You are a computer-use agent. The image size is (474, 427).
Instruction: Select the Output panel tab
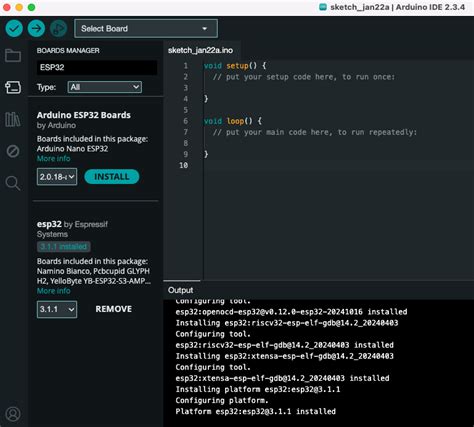pos(181,290)
